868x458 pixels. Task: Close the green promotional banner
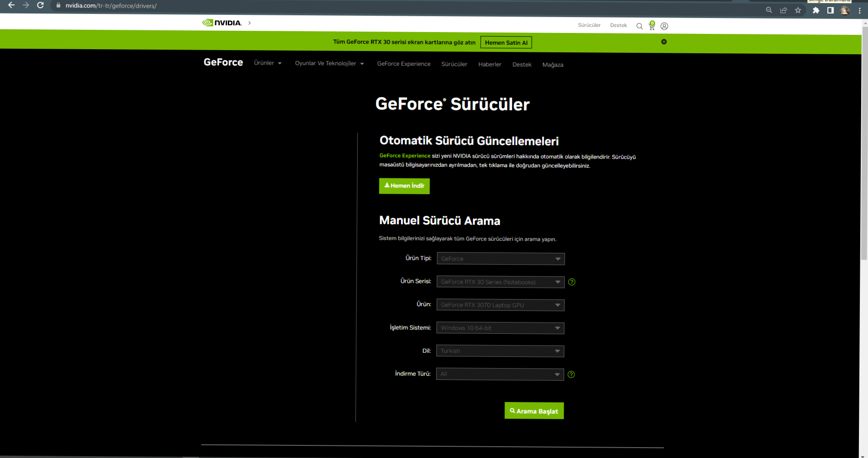[x=664, y=42]
